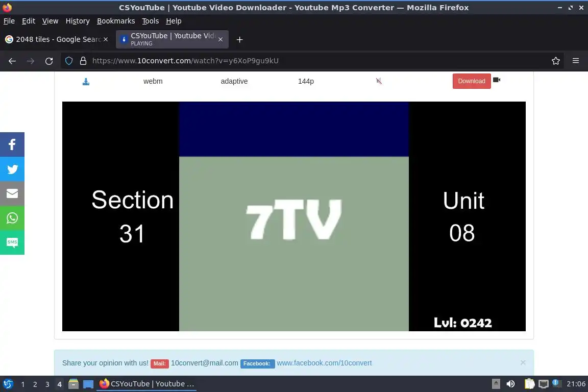Click muted audio icon in 144p row

[379, 81]
